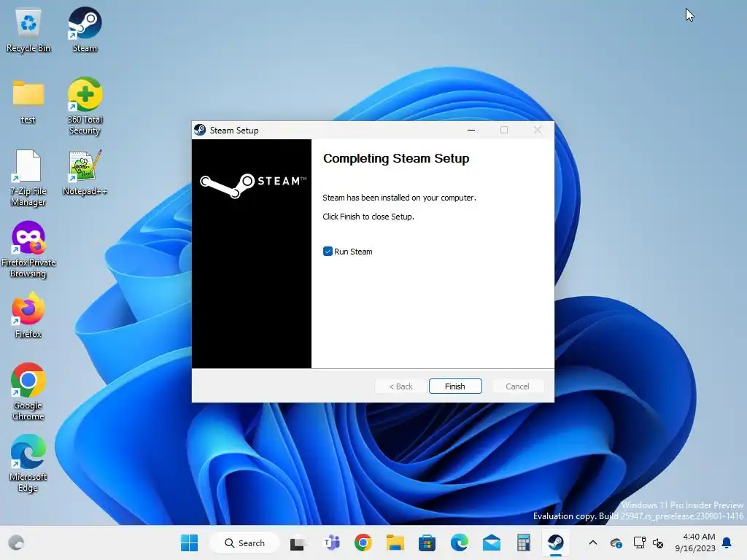The width and height of the screenshot is (747, 560).
Task: Select the test folder on desktop
Action: (28, 102)
